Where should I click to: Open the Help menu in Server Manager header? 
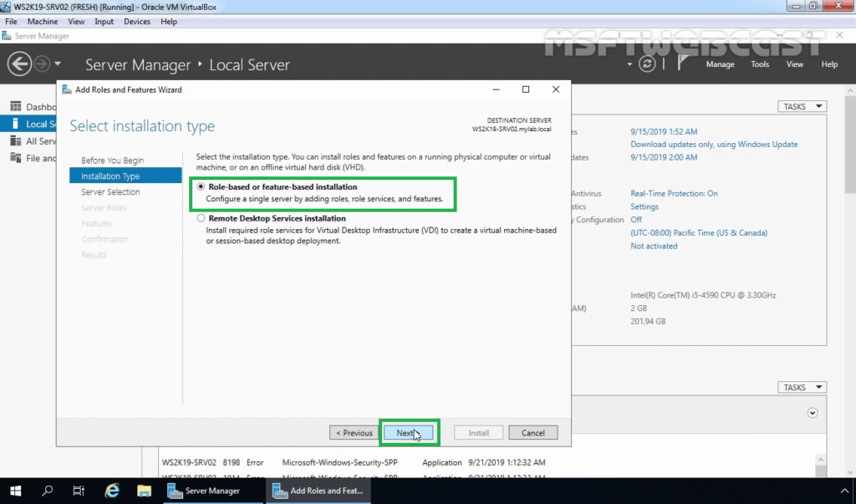(x=829, y=64)
